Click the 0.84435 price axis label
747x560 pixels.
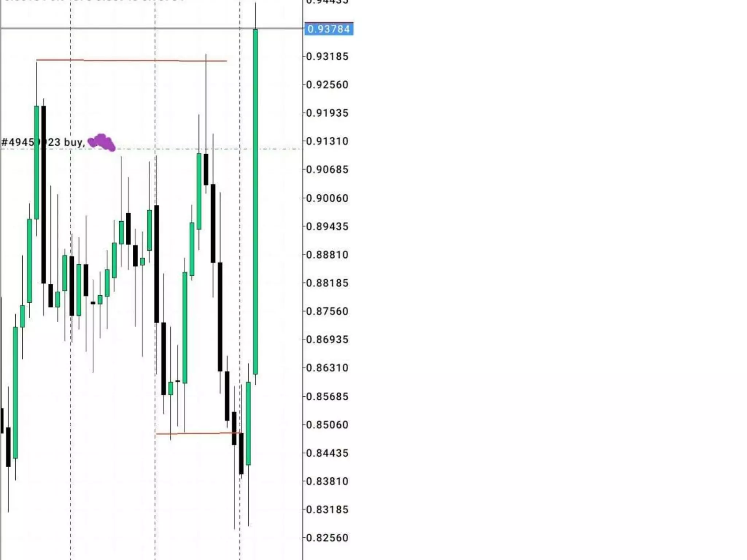point(327,453)
